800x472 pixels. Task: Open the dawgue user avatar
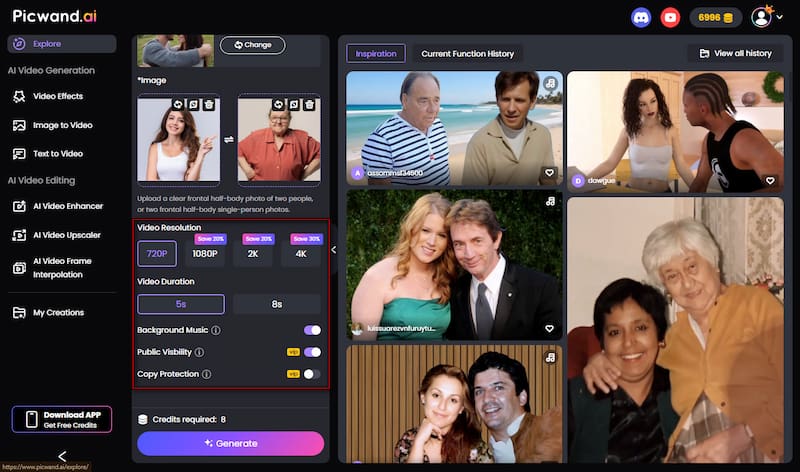578,181
